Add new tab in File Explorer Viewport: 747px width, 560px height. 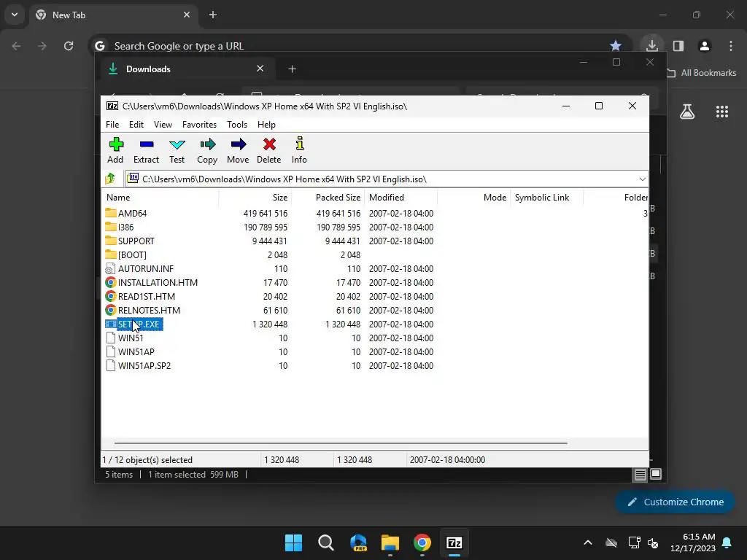point(292,69)
